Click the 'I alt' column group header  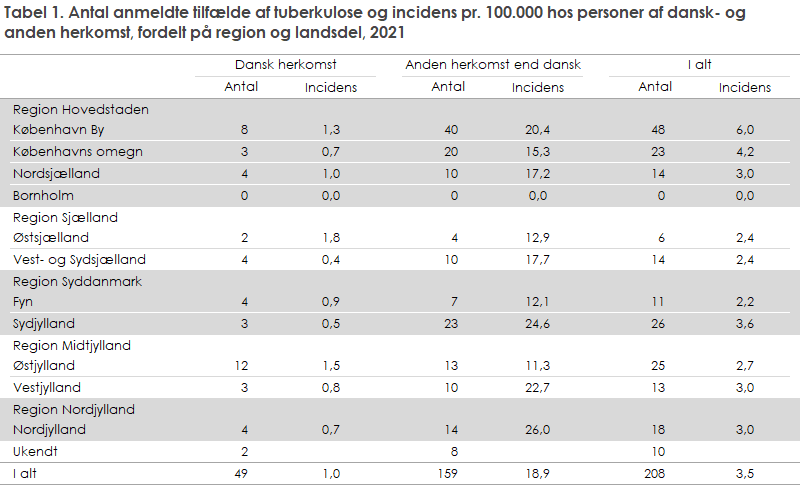[x=699, y=65]
